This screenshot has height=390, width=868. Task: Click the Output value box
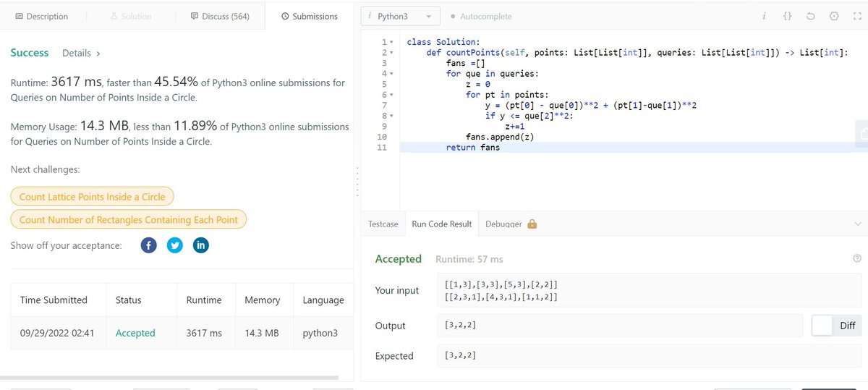[620, 326]
